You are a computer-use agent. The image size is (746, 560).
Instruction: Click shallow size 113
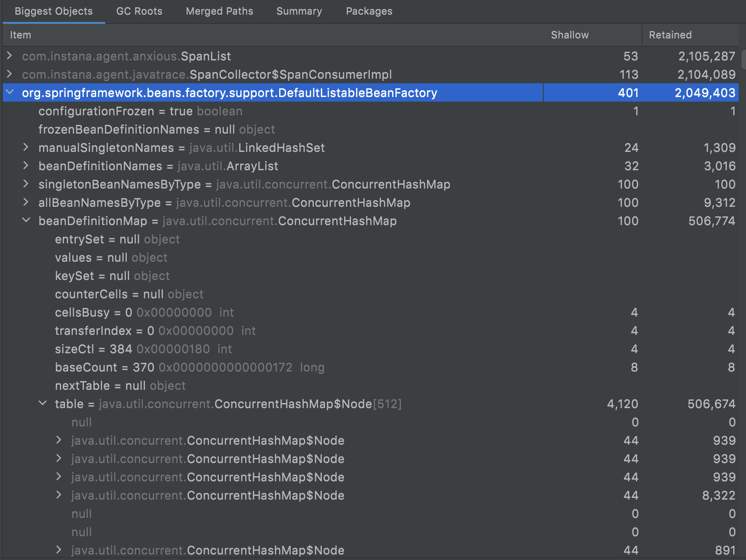[x=629, y=75]
